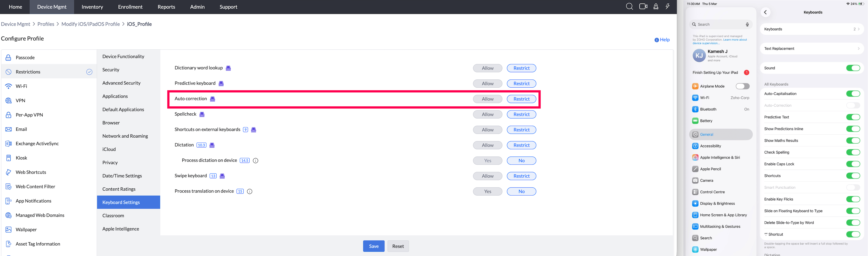
Task: Toggle Show Predictions Inline switch
Action: click(853, 129)
